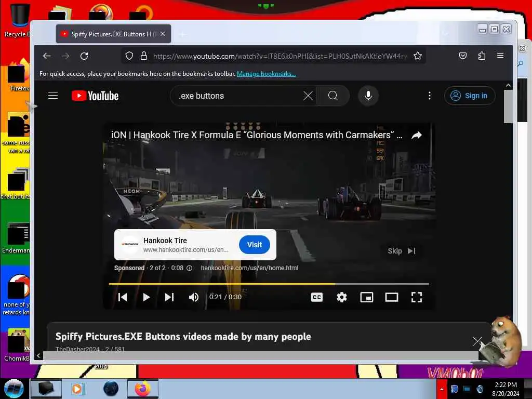Close the Spiffy Pictures.EXE Buttons tab
The height and width of the screenshot is (399, 532).
(x=163, y=34)
